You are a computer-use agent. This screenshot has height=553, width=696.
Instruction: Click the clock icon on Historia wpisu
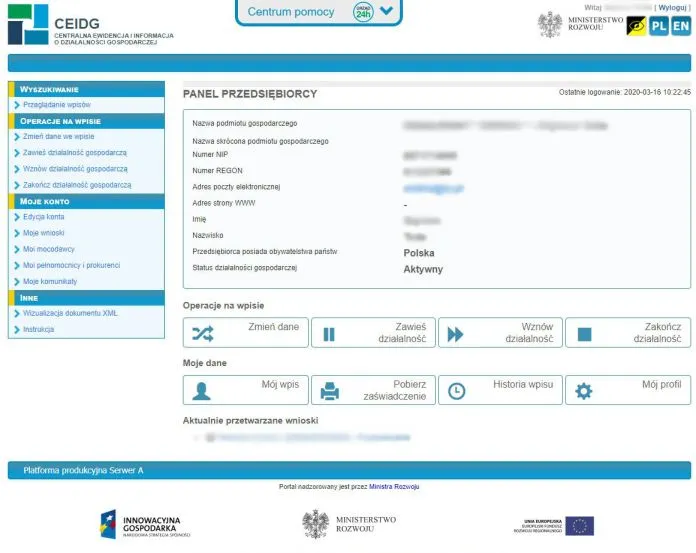click(457, 391)
